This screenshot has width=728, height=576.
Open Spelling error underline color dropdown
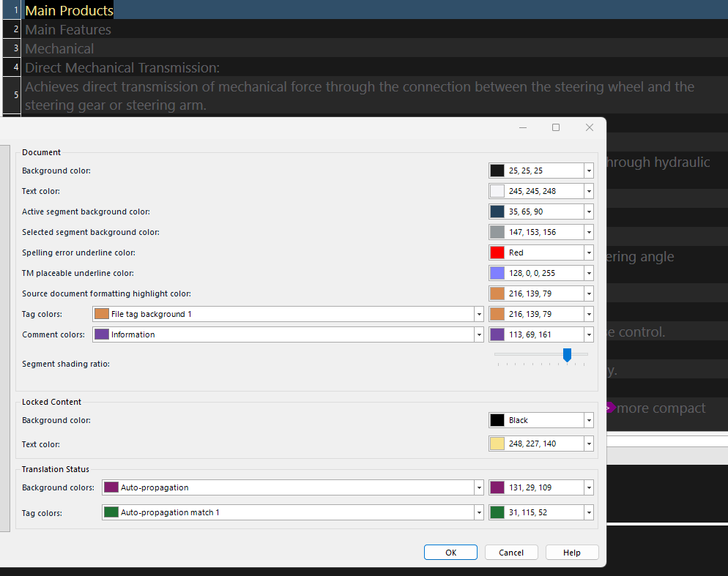589,253
